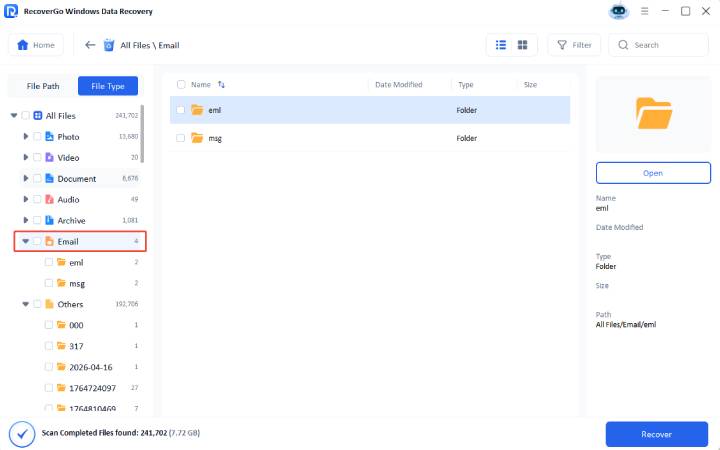Collapse the Email tree node

tap(26, 242)
